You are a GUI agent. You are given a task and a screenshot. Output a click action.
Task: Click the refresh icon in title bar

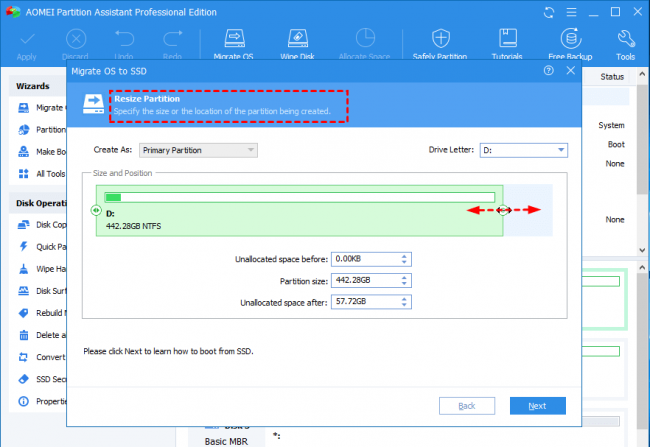coord(549,12)
